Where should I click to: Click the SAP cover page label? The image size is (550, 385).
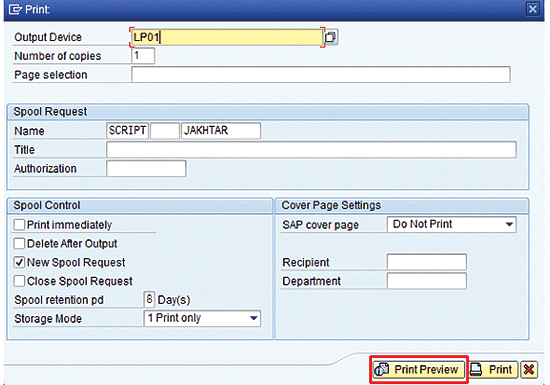pyautogui.click(x=320, y=225)
